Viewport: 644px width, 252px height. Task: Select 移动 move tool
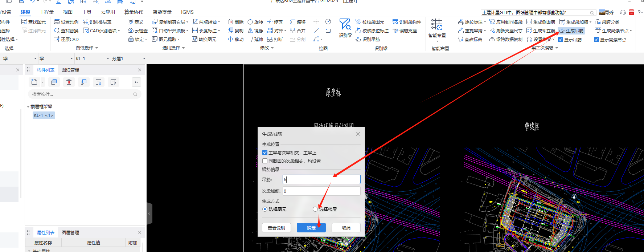(x=235, y=39)
